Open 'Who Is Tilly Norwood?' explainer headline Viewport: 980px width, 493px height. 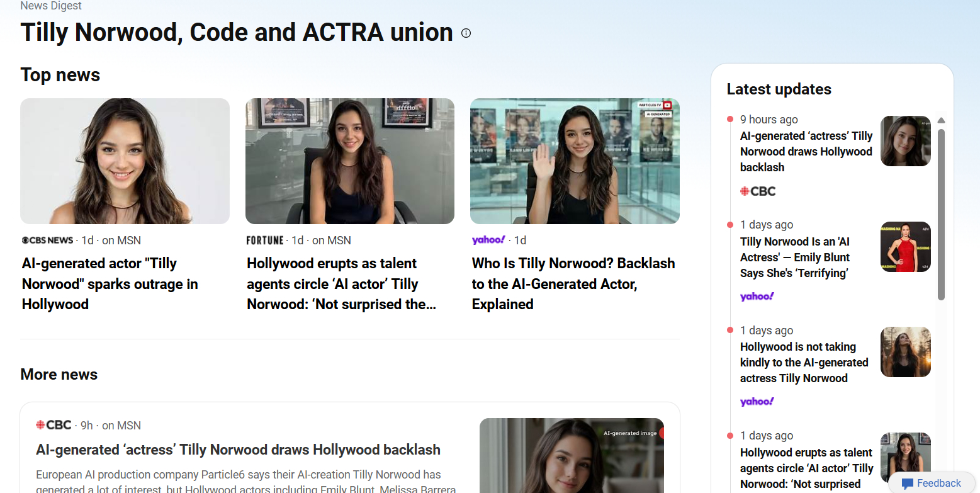click(573, 284)
